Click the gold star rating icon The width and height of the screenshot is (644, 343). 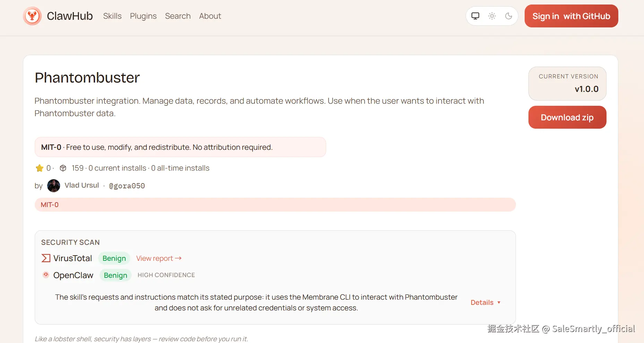[x=40, y=168]
